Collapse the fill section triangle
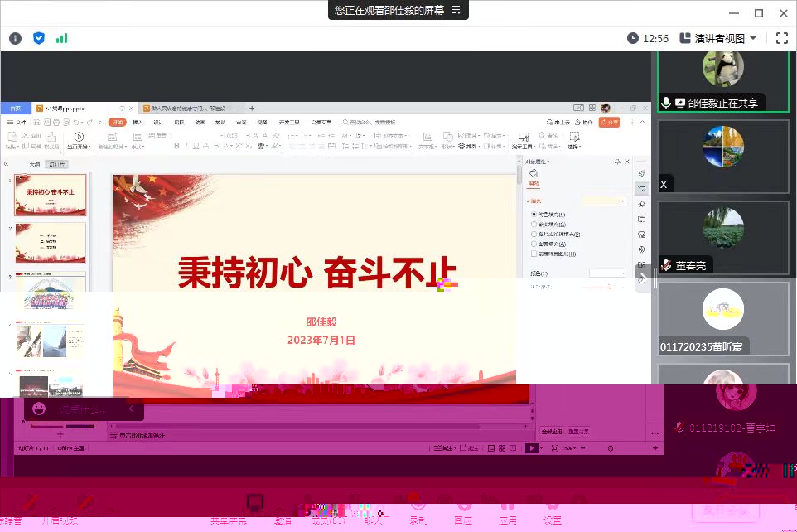Screen dimensions: 797x532 [529, 201]
